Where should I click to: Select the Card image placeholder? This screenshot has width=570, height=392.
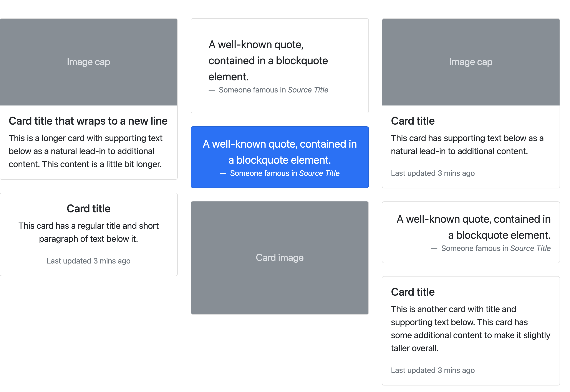click(280, 257)
